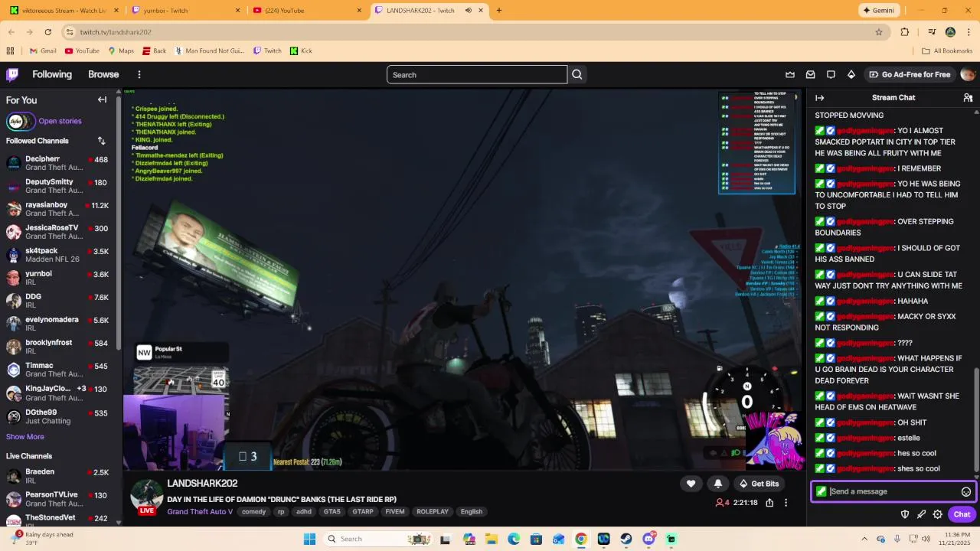
Task: Show hidden system tray icons
Action: pos(864,539)
